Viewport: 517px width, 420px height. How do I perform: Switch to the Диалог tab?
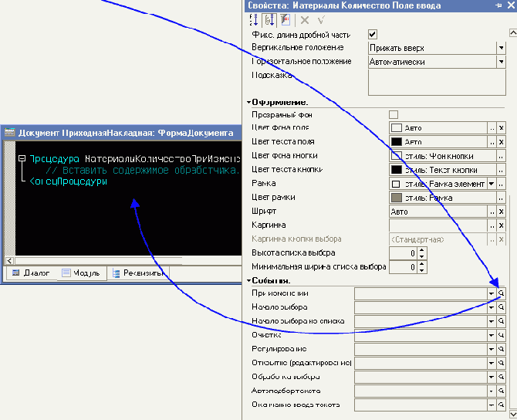pos(31,273)
